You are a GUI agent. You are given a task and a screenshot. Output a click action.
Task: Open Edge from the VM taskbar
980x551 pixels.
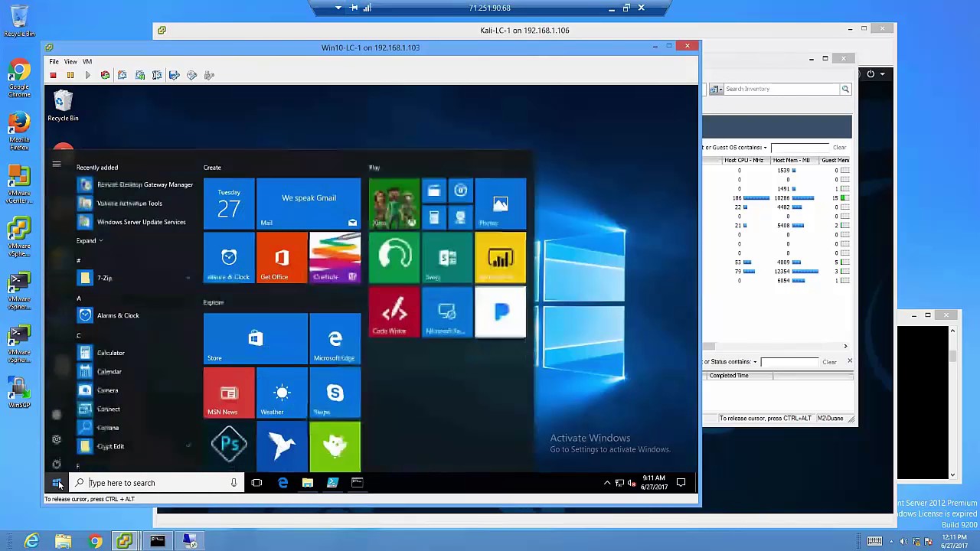click(x=283, y=483)
